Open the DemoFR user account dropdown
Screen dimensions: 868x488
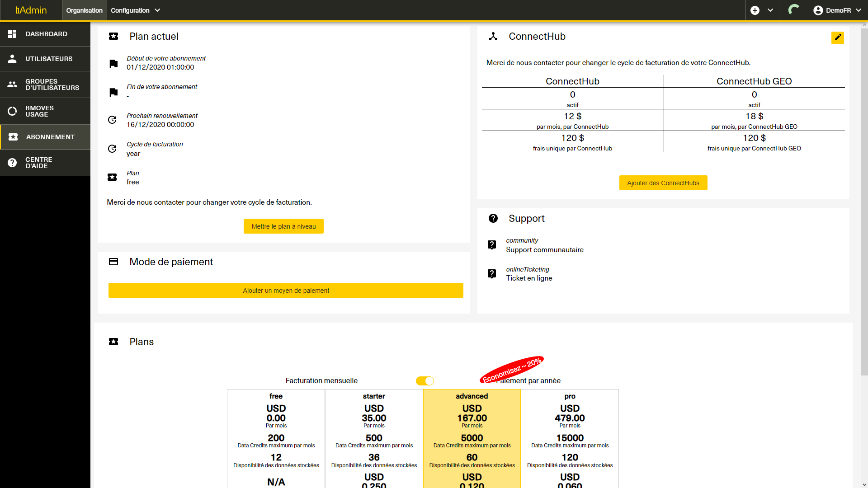tap(837, 10)
